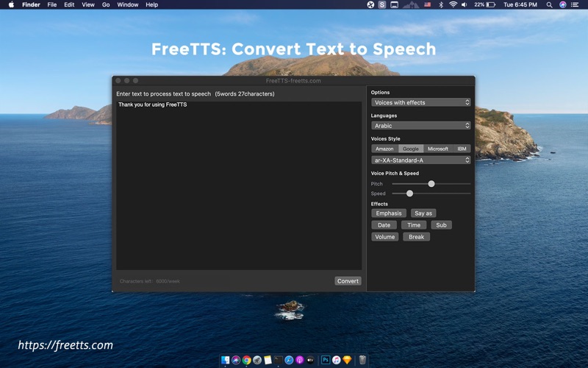Screen dimensions: 588x368
Task: Open Sketch diamond icon in dock
Action: pyautogui.click(x=347, y=360)
